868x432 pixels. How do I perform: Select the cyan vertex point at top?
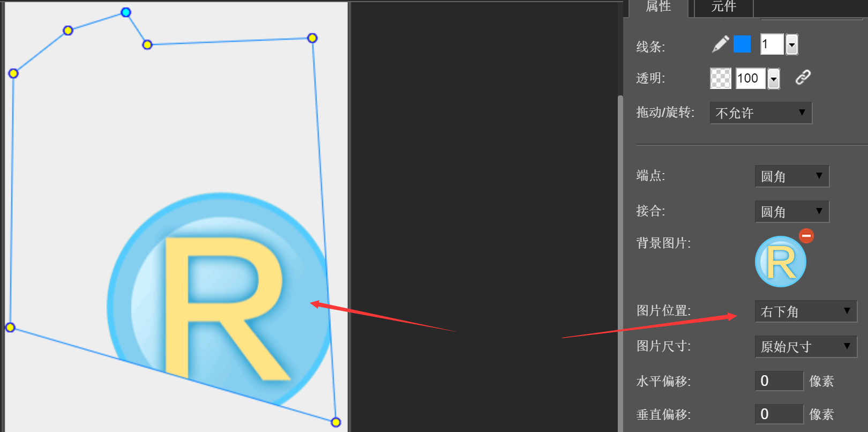click(126, 12)
